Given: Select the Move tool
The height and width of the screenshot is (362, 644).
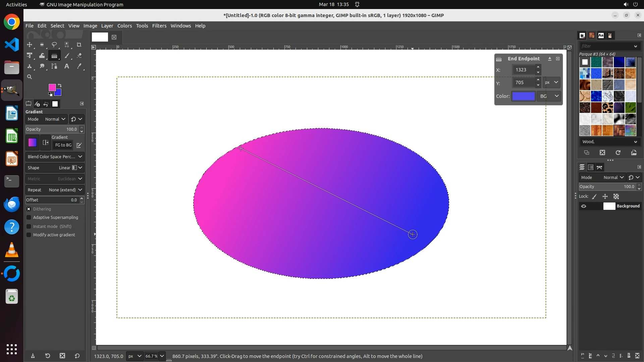Looking at the screenshot, I should [x=30, y=45].
